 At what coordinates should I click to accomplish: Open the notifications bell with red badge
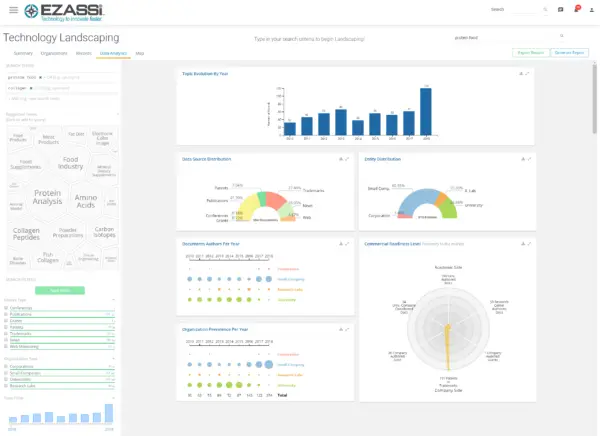(577, 9)
